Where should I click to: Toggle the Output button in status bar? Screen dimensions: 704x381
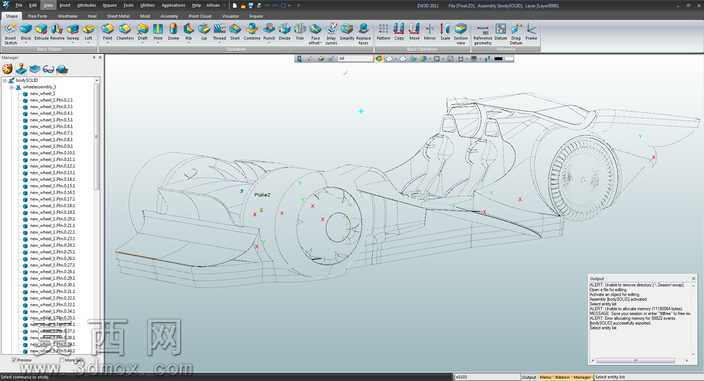pos(529,377)
